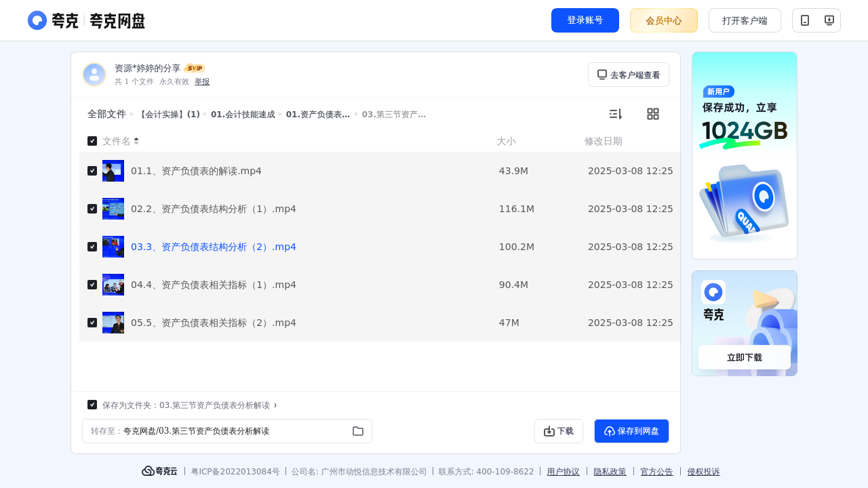Click 打开客户端 button
868x488 pixels.
[745, 20]
